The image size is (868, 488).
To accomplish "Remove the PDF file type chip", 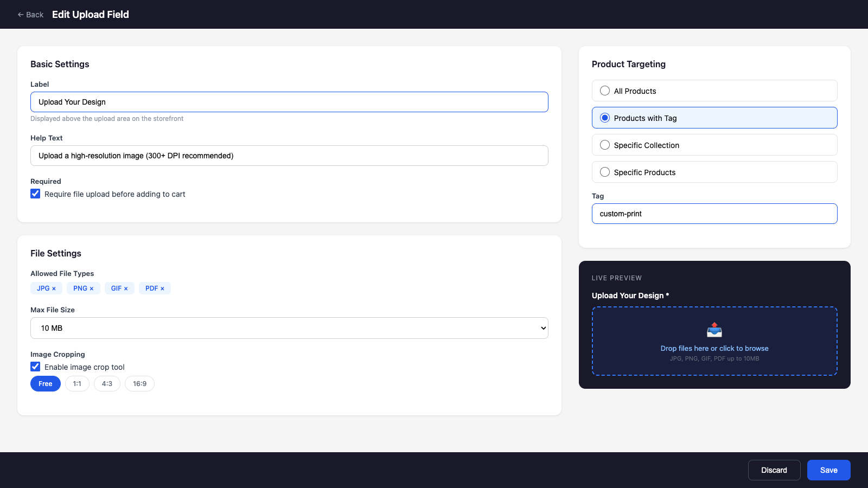I will coord(163,288).
